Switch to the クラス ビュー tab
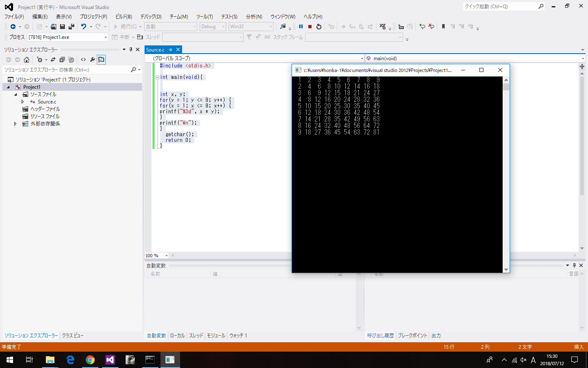This screenshot has width=588, height=368. [x=73, y=336]
